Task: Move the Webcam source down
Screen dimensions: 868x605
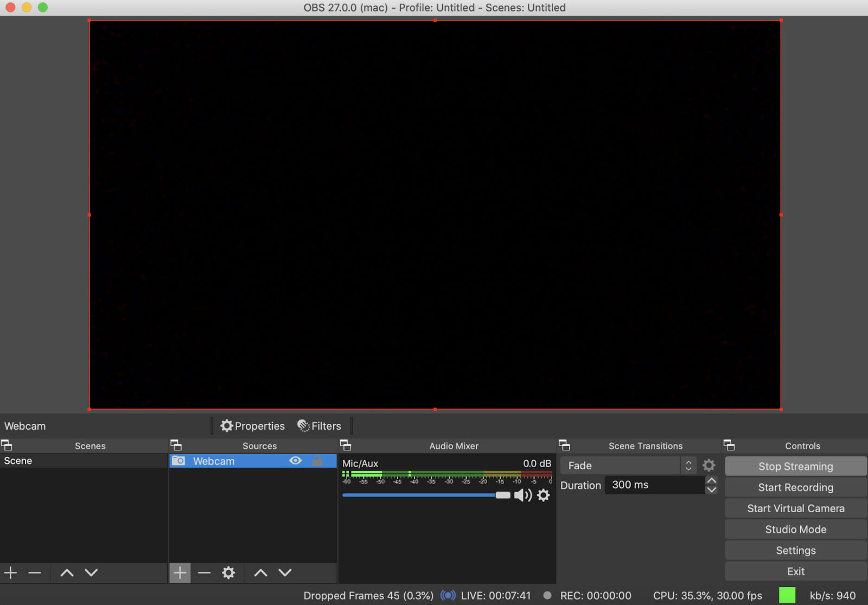Action: (285, 572)
